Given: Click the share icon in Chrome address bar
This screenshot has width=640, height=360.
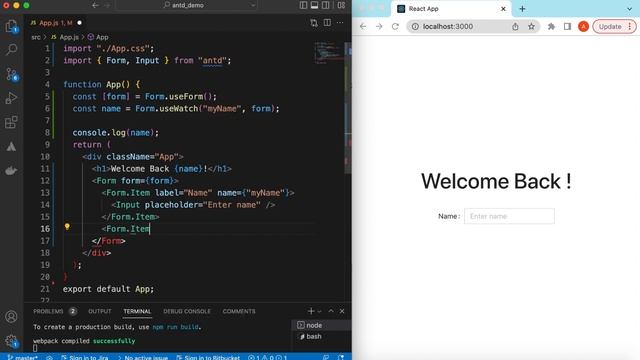Looking at the screenshot, I should pos(515,27).
